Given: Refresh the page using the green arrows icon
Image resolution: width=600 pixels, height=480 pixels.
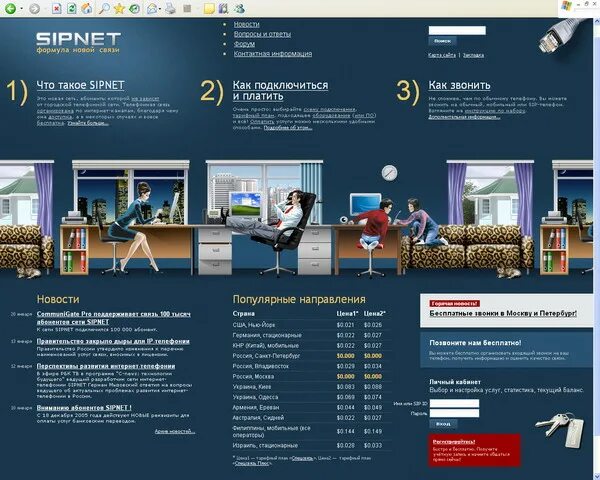Looking at the screenshot, I should click(72, 8).
